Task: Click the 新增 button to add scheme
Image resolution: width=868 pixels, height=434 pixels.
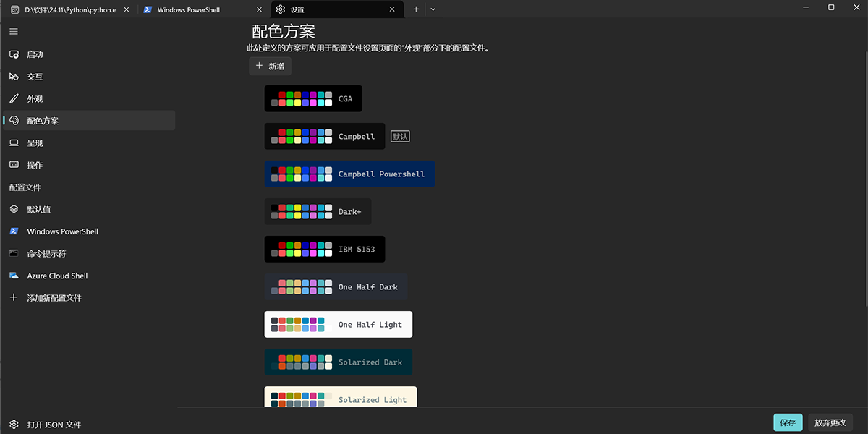Action: [270, 65]
